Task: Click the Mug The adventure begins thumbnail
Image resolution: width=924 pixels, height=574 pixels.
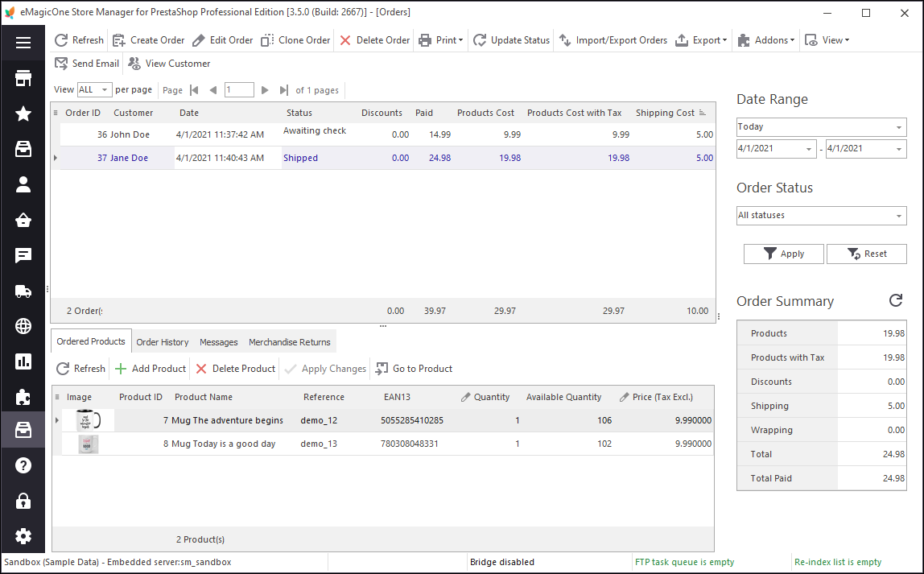Action: coord(89,420)
